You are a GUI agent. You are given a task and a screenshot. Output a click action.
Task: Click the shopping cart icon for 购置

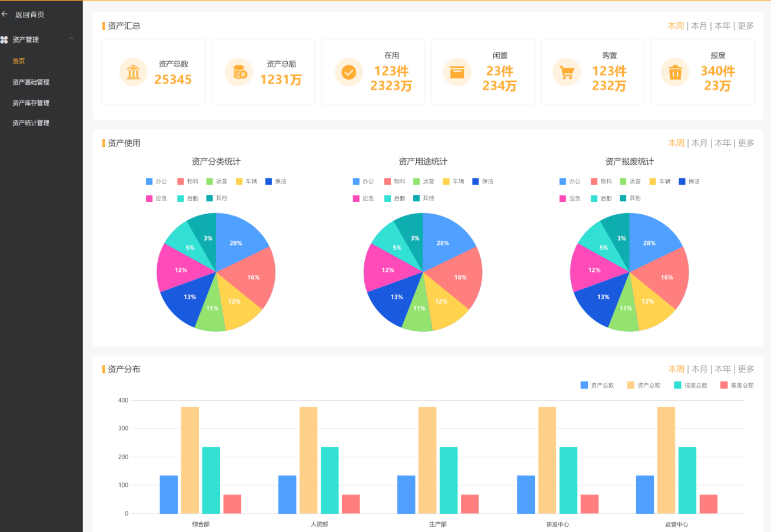566,72
